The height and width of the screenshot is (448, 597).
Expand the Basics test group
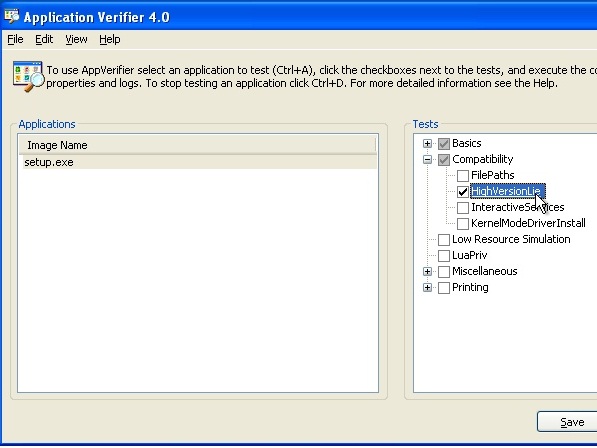427,143
